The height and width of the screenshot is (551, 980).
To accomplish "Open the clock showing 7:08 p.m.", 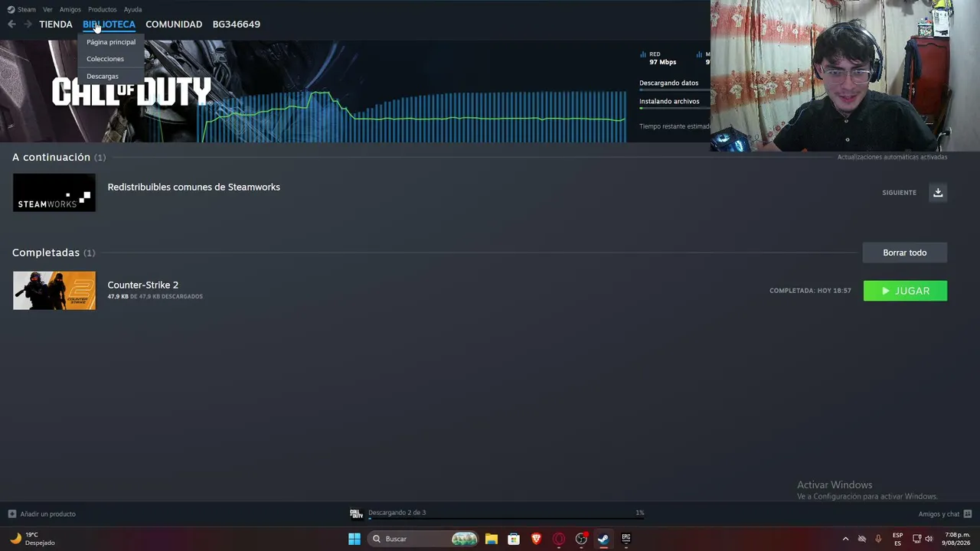I will tap(957, 539).
